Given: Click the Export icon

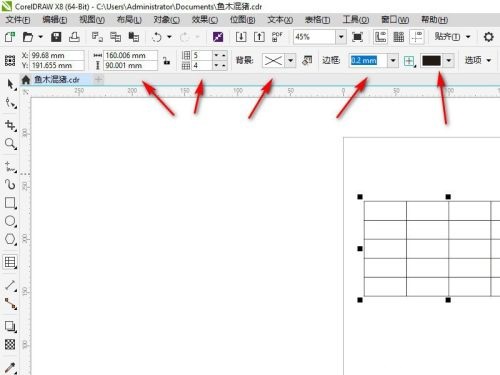Looking at the screenshot, I should point(259,37).
